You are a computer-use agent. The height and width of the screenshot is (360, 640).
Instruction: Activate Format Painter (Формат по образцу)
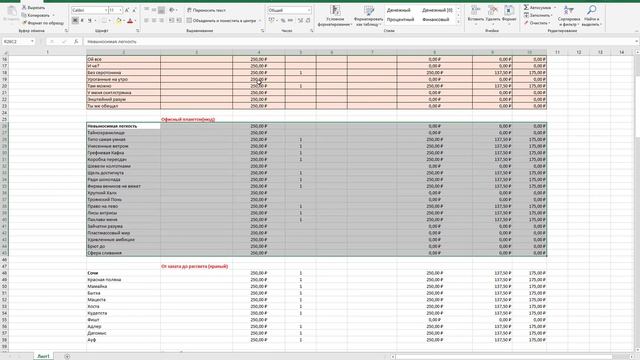point(43,23)
